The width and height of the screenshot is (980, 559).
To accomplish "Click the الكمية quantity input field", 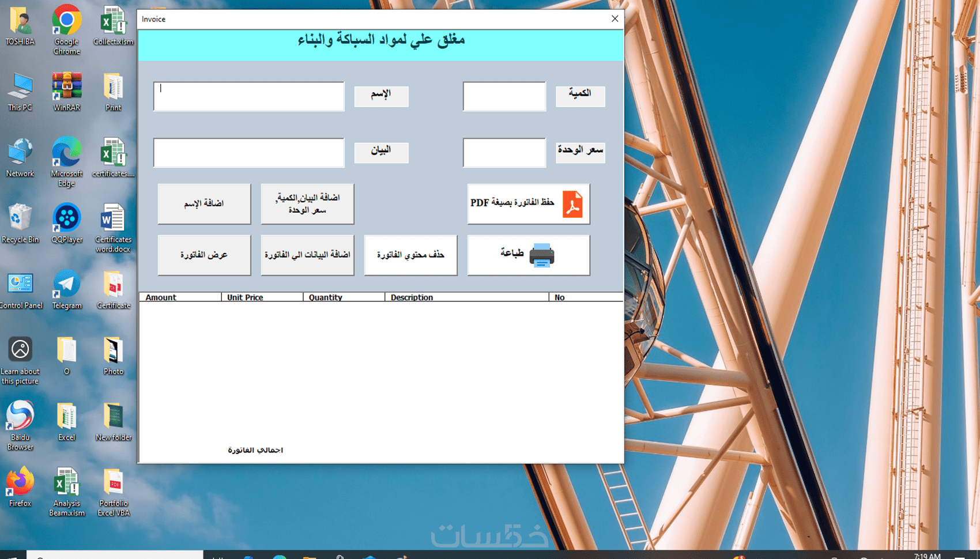I will pos(504,96).
